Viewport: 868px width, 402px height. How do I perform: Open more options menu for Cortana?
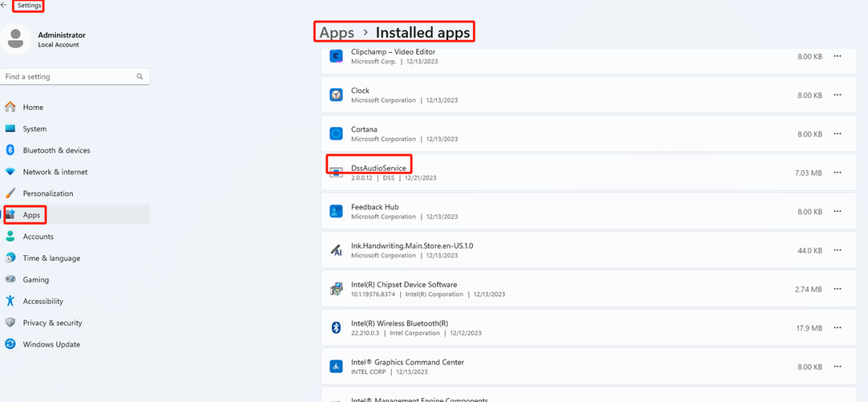[x=838, y=134]
